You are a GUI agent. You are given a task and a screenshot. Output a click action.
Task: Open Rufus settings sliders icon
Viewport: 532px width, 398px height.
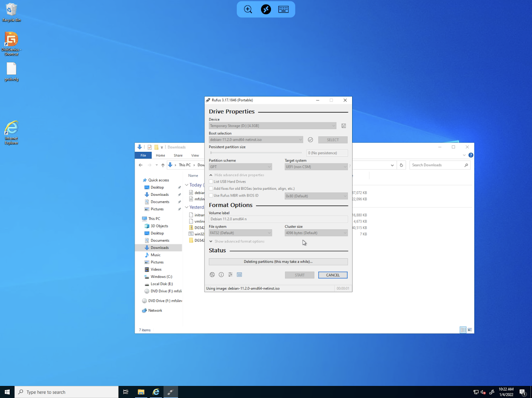pos(230,275)
